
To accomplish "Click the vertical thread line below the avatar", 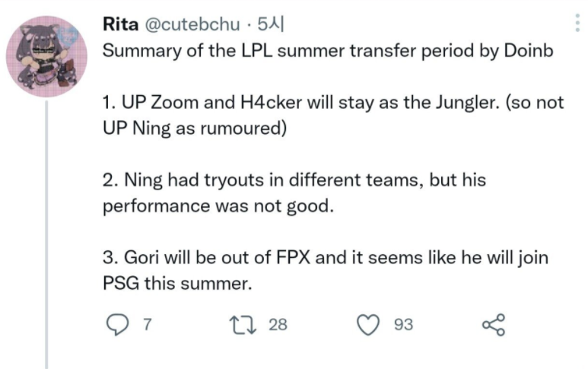I will (x=48, y=228).
